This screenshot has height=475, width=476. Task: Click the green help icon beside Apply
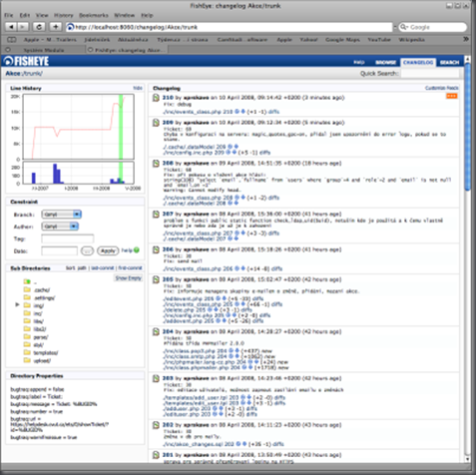[x=137, y=250]
